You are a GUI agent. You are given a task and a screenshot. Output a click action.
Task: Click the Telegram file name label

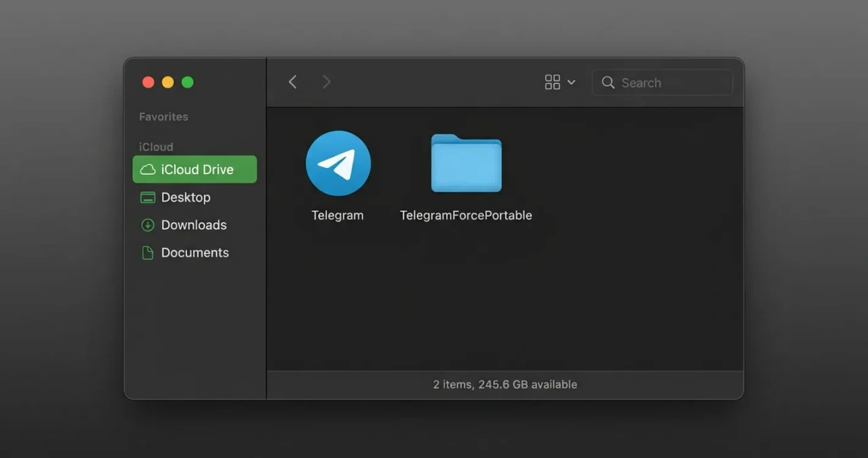point(338,215)
